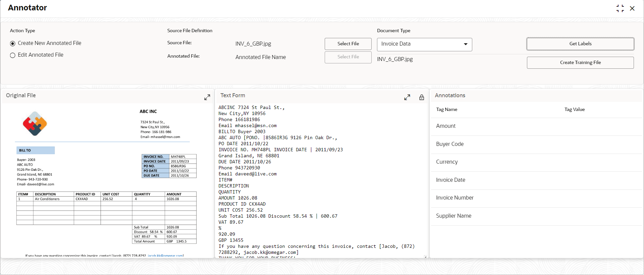Viewport: 644px width, 275px height.
Task: Expand the Original File panel
Action: click(207, 97)
